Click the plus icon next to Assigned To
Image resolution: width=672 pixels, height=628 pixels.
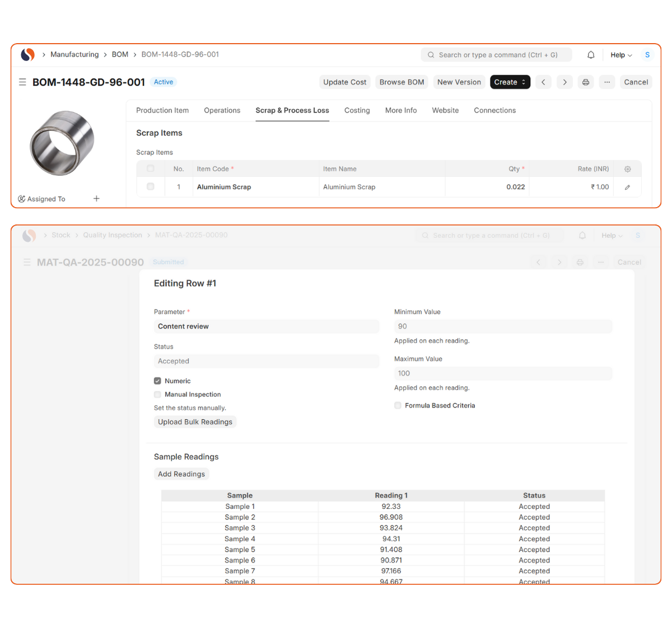96,199
